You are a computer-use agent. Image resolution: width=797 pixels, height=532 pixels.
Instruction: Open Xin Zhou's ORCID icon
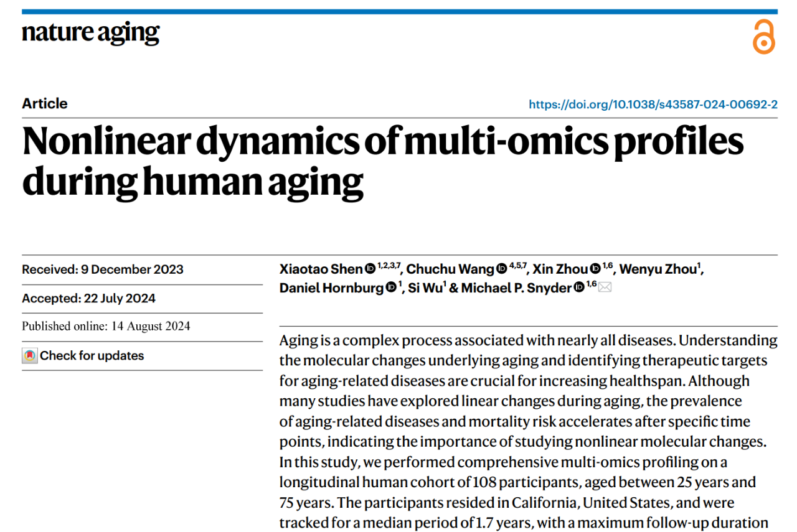595,269
